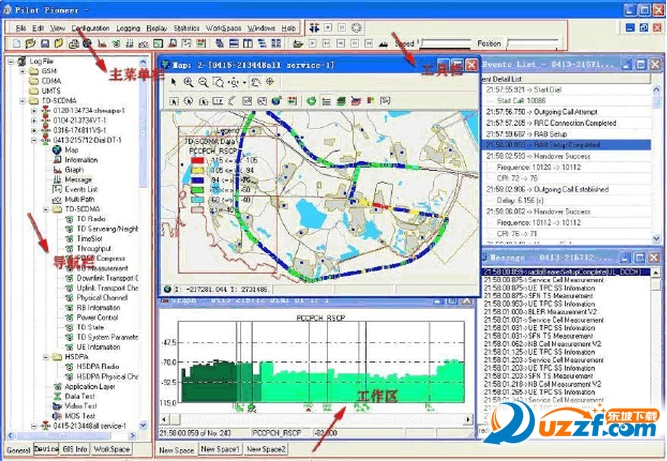The height and width of the screenshot is (461, 667).
Task: Click the yellow legend color swatch
Action: click(197, 170)
